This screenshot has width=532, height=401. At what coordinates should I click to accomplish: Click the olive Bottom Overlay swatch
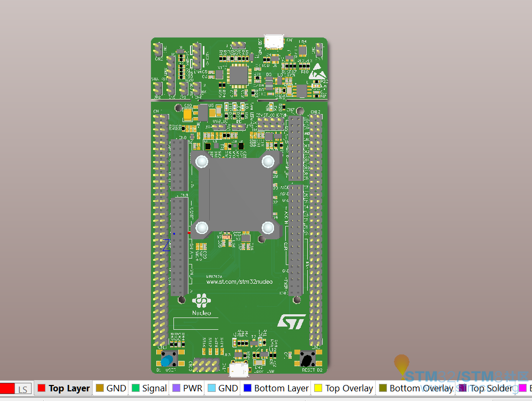(x=383, y=388)
